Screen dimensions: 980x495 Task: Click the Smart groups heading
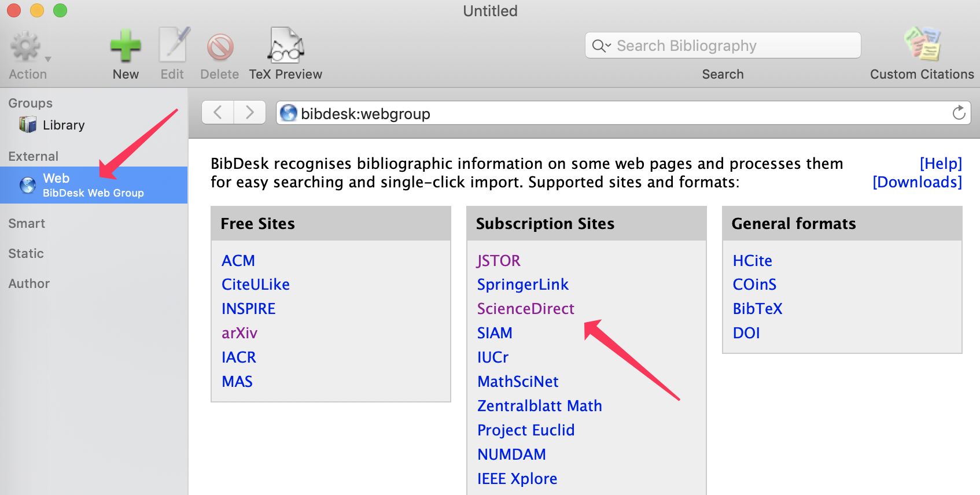pos(27,223)
